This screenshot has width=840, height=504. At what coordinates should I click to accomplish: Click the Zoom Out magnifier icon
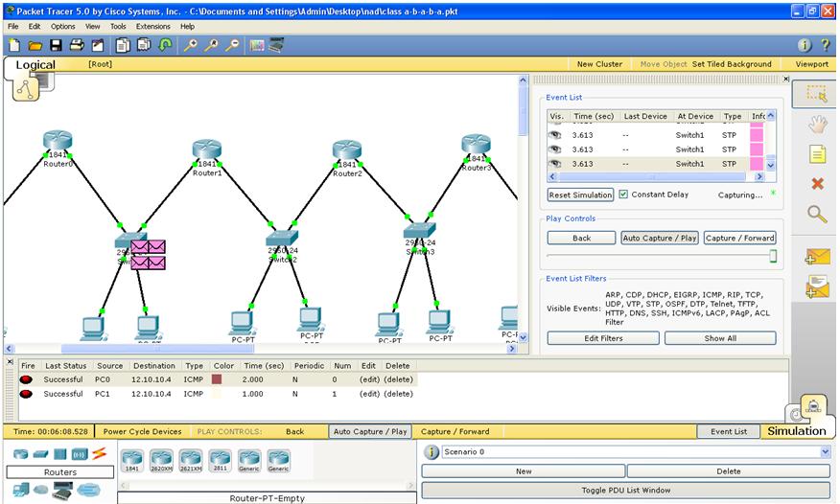232,45
